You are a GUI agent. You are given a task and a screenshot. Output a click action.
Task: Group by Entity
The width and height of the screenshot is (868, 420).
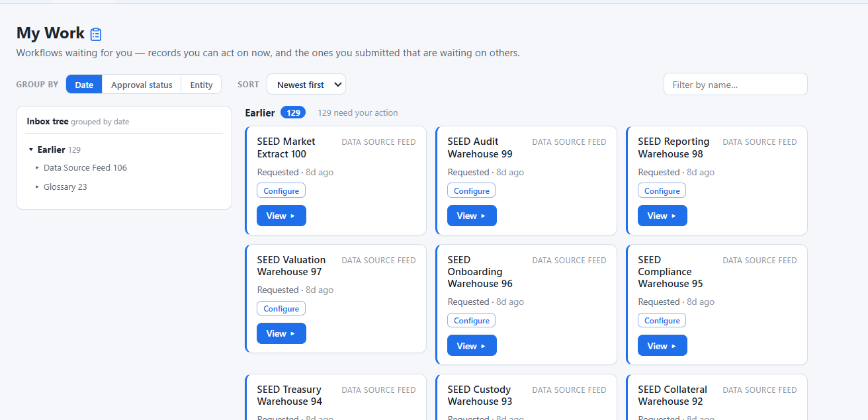pos(201,85)
